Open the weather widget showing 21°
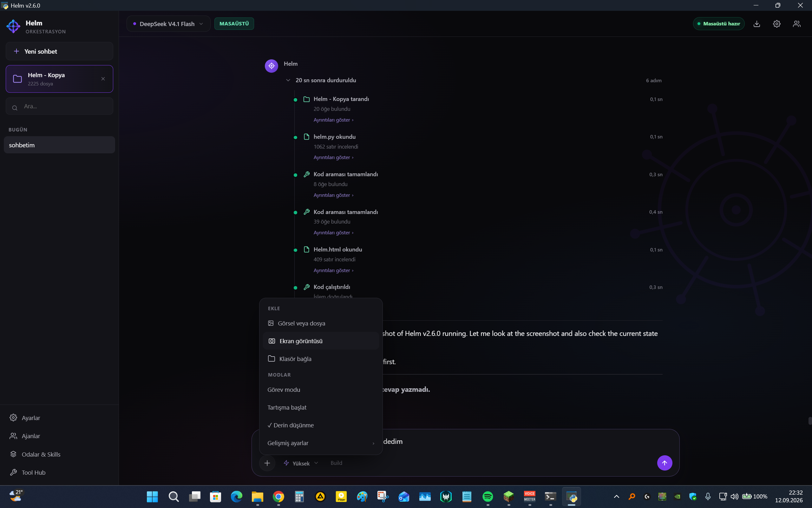The height and width of the screenshot is (508, 812). [16, 496]
